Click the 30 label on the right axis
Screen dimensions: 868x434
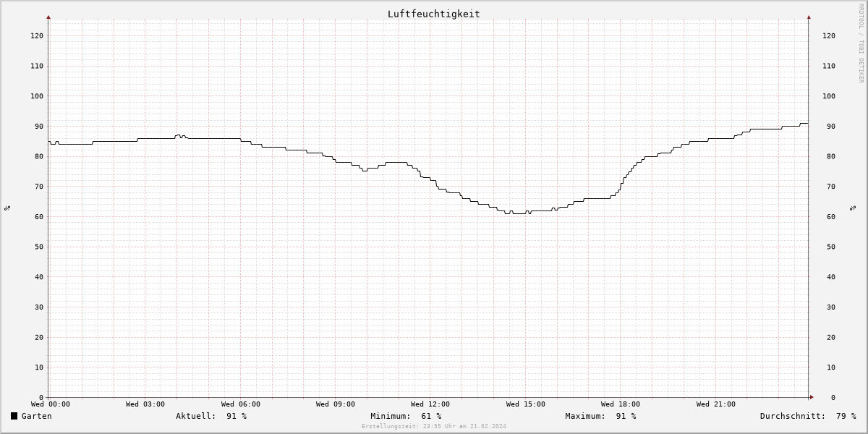pyautogui.click(x=831, y=307)
